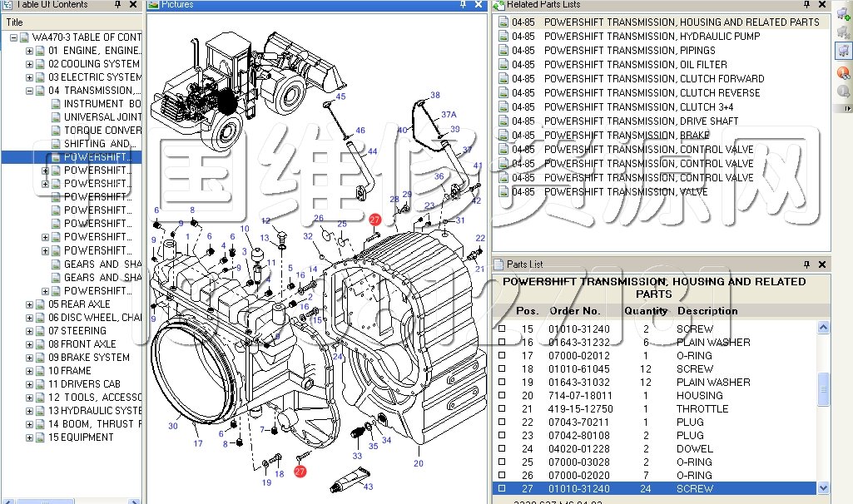Expand the 05 REAR AXLE node
The image size is (853, 504).
pyautogui.click(x=30, y=304)
